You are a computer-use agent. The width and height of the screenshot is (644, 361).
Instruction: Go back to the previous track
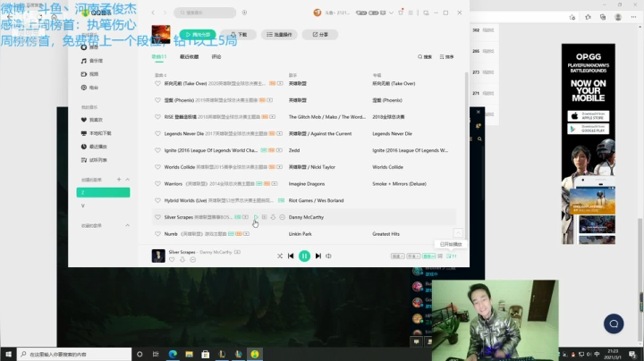[291, 256]
